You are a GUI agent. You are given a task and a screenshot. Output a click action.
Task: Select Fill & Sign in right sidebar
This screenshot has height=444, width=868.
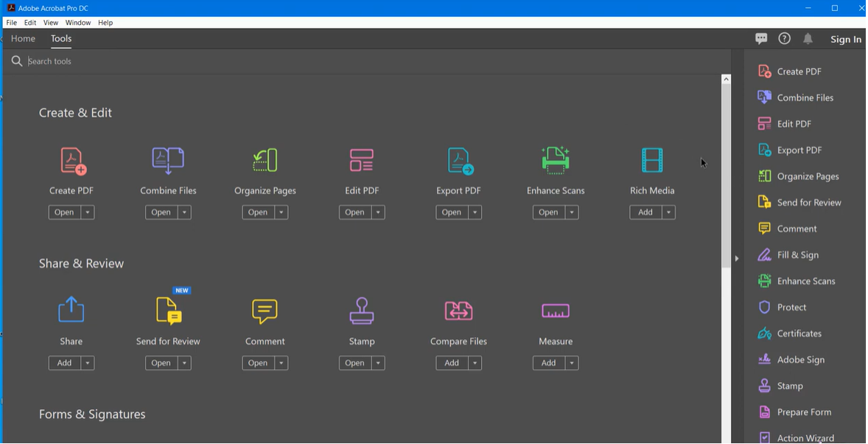coord(788,255)
